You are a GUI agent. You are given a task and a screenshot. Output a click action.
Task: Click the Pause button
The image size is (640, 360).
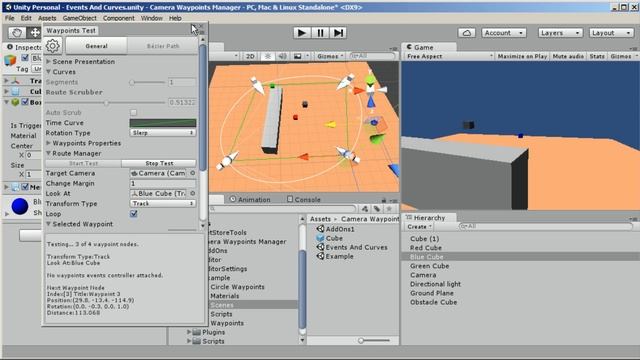pyautogui.click(x=320, y=33)
